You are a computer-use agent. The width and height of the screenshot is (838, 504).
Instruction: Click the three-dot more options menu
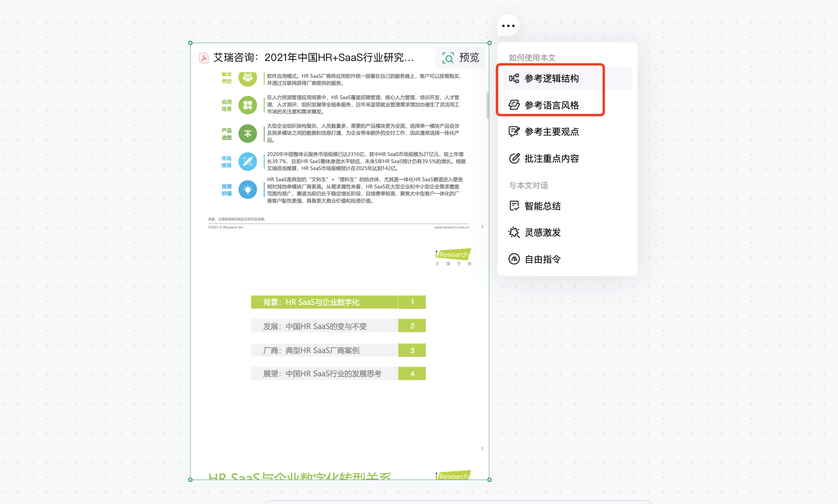(509, 26)
